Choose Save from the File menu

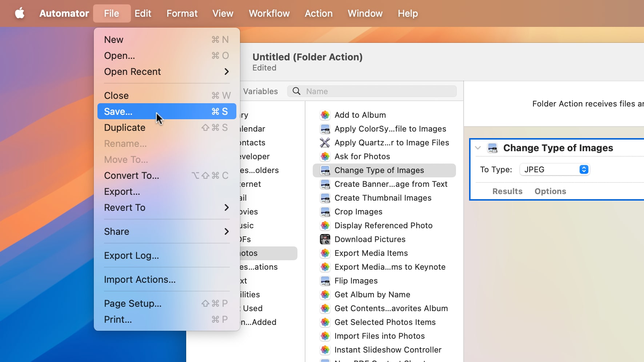click(167, 112)
